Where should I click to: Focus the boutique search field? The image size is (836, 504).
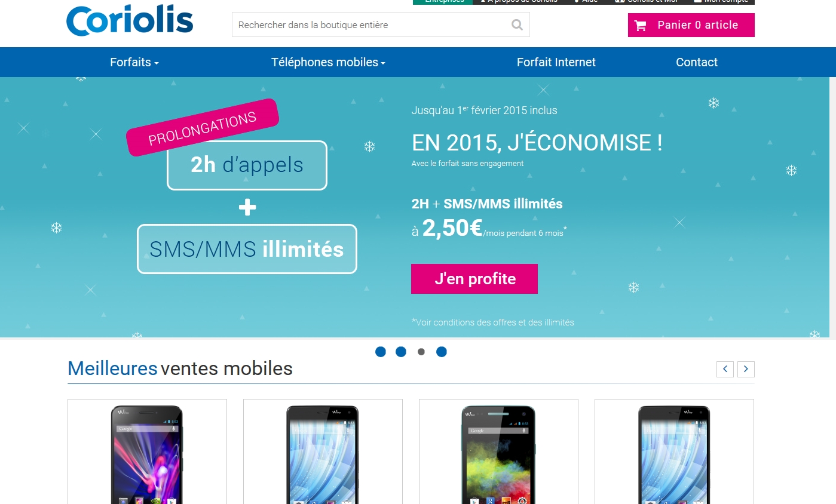tap(370, 25)
